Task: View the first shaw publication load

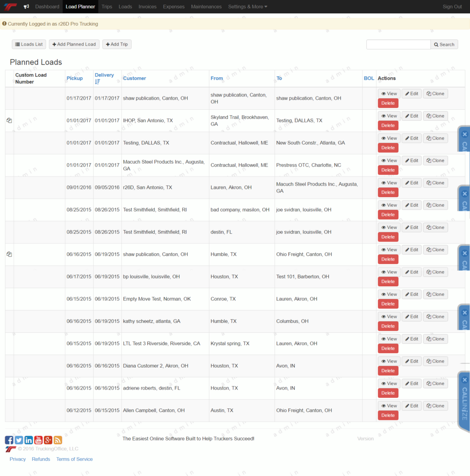Action: coord(389,94)
